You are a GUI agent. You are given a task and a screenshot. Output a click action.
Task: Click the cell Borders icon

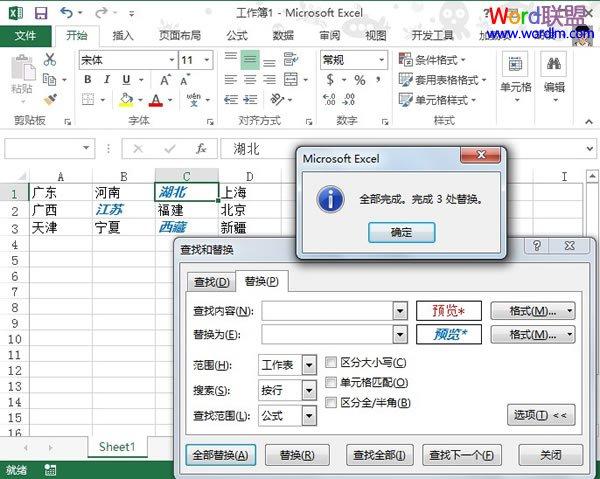pyautogui.click(x=88, y=100)
